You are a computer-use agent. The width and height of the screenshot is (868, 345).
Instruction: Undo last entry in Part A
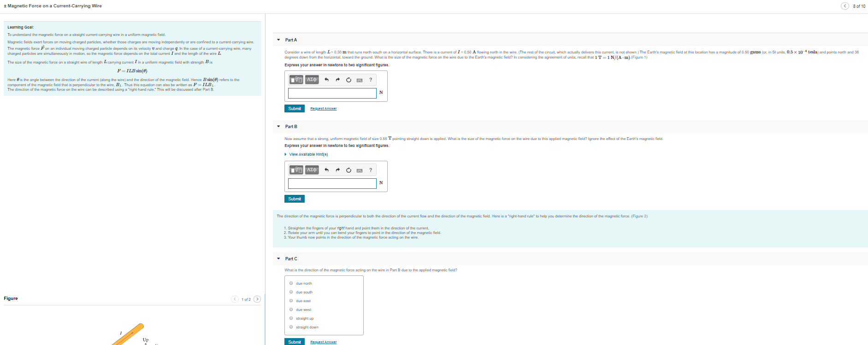point(326,80)
